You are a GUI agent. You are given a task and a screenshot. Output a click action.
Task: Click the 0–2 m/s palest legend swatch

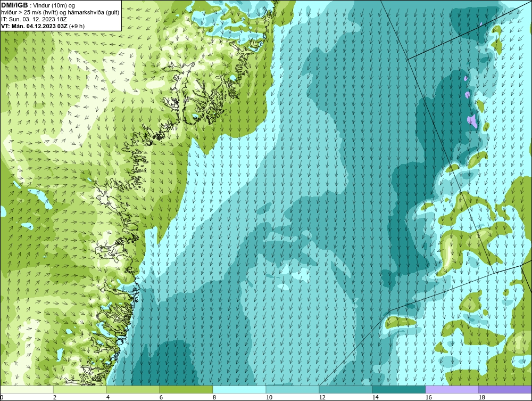27,389
